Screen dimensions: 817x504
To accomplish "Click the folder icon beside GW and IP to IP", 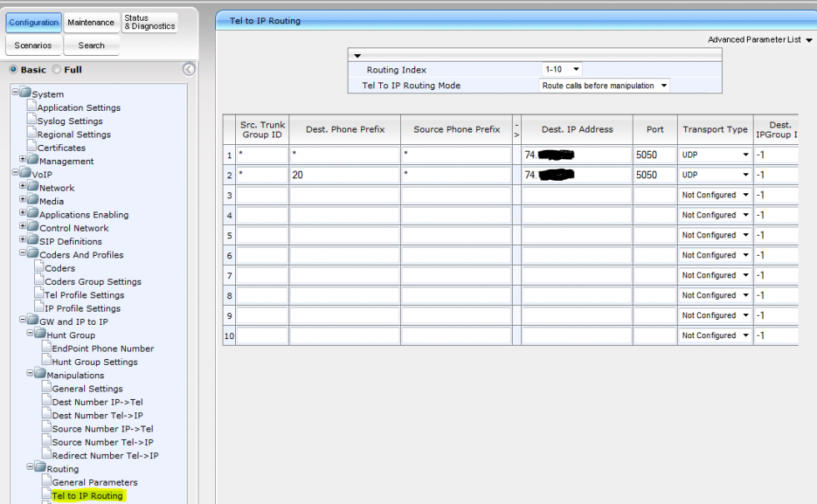I will click(33, 321).
